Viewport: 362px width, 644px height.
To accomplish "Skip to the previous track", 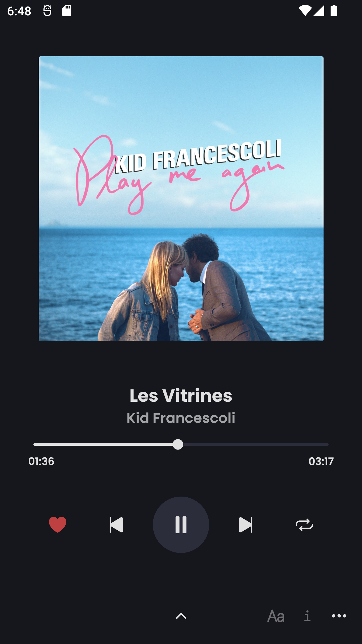I will pos(116,525).
